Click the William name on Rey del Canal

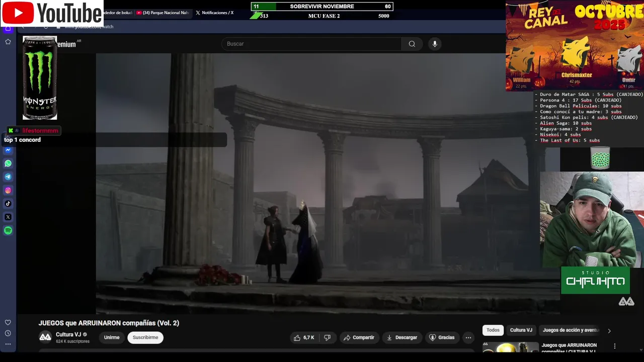point(521,80)
